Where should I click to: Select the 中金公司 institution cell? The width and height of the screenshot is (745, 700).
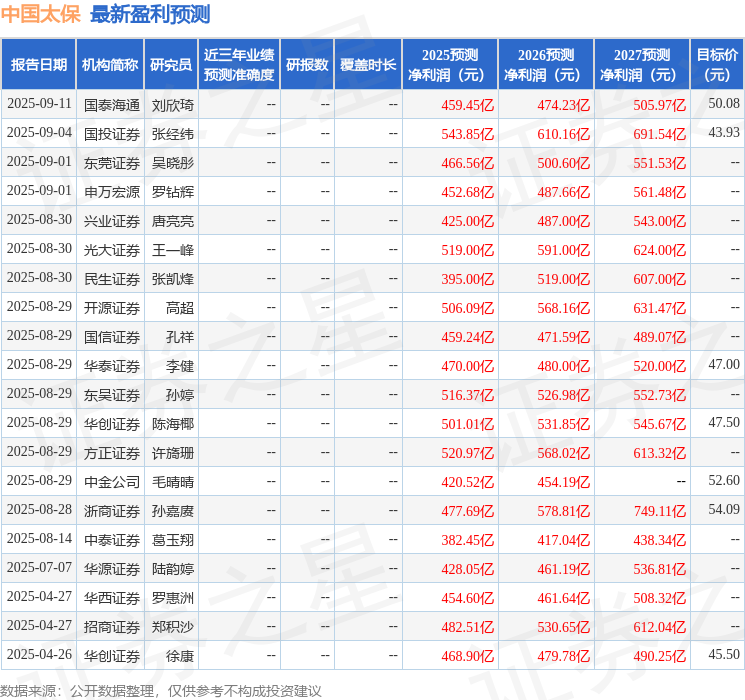112,482
